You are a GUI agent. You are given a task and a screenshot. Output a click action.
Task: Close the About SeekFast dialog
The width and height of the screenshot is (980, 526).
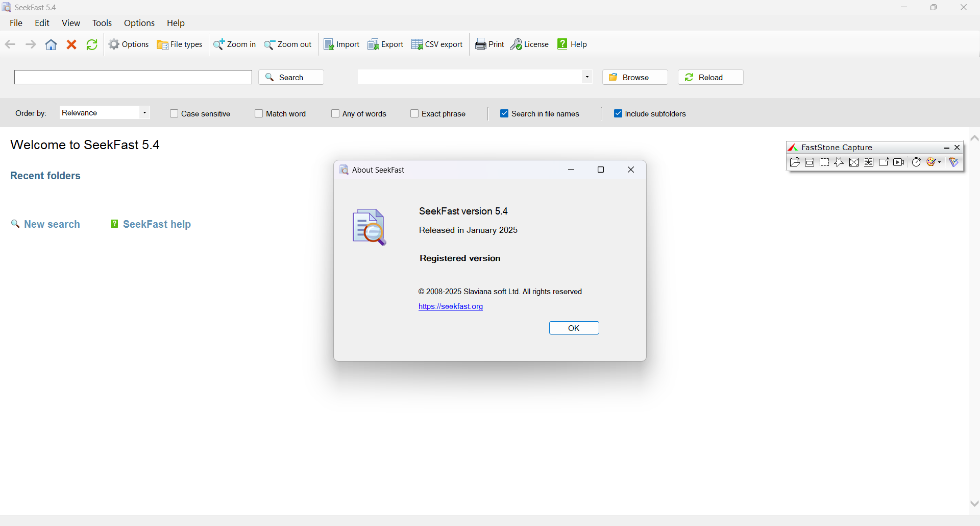(631, 170)
